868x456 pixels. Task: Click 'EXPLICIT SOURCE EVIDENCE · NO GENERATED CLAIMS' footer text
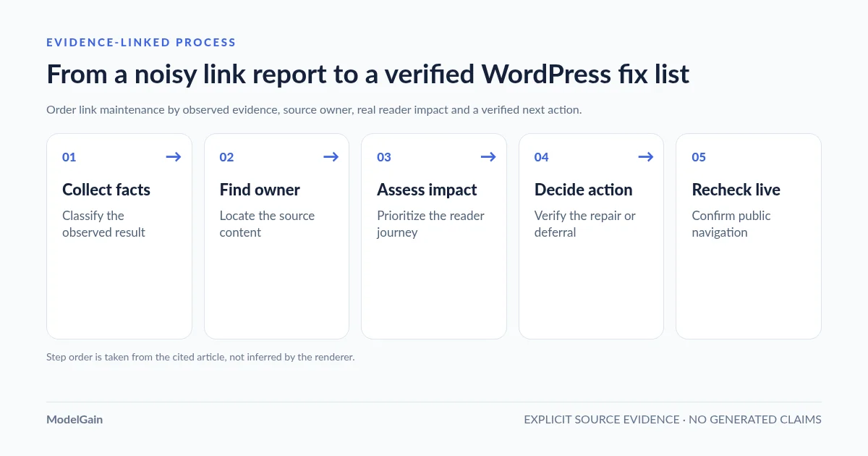(x=673, y=419)
